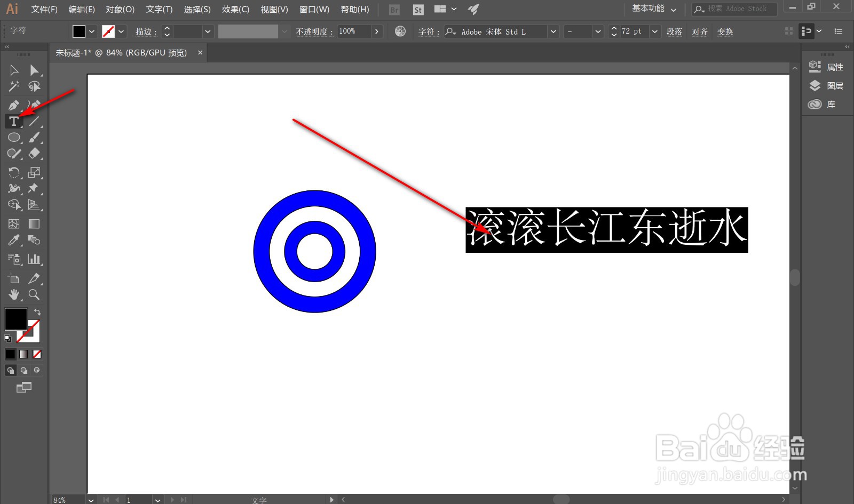The width and height of the screenshot is (854, 504).
Task: Set paint type to Gradient
Action: [x=24, y=354]
